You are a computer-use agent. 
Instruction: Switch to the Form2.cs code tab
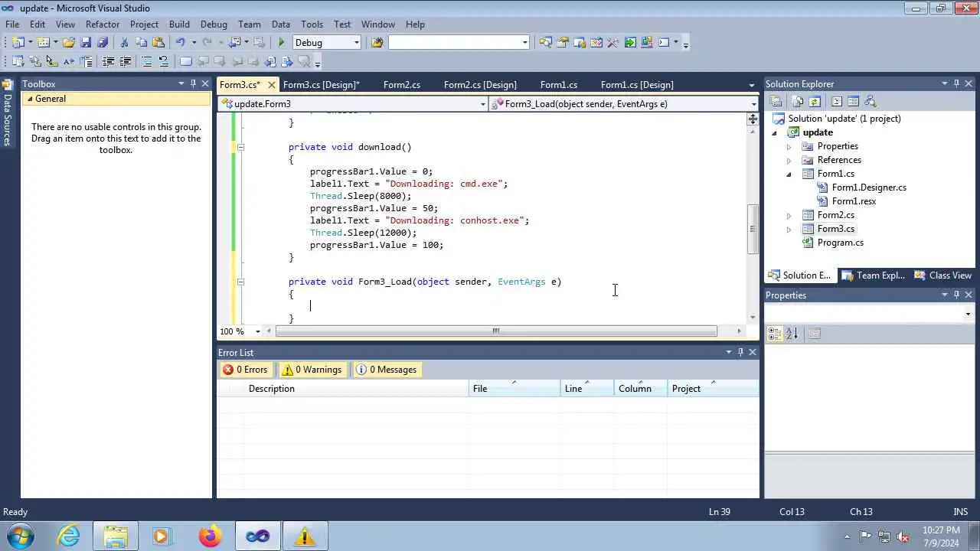click(x=402, y=84)
